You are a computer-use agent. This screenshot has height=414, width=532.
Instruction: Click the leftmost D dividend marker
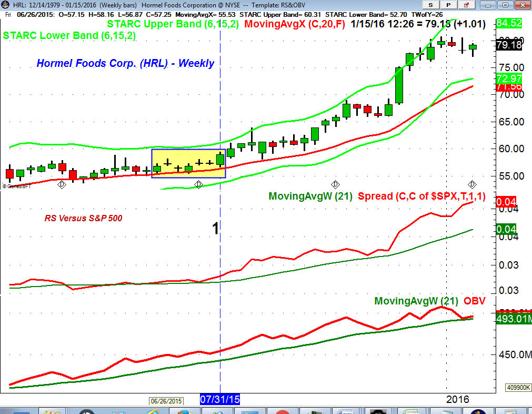(x=62, y=184)
